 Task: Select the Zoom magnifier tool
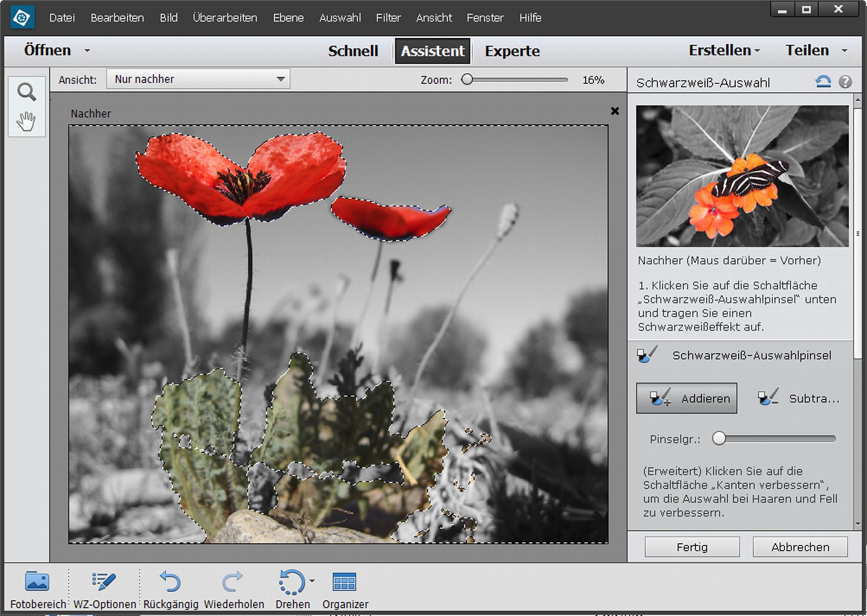pyautogui.click(x=26, y=92)
